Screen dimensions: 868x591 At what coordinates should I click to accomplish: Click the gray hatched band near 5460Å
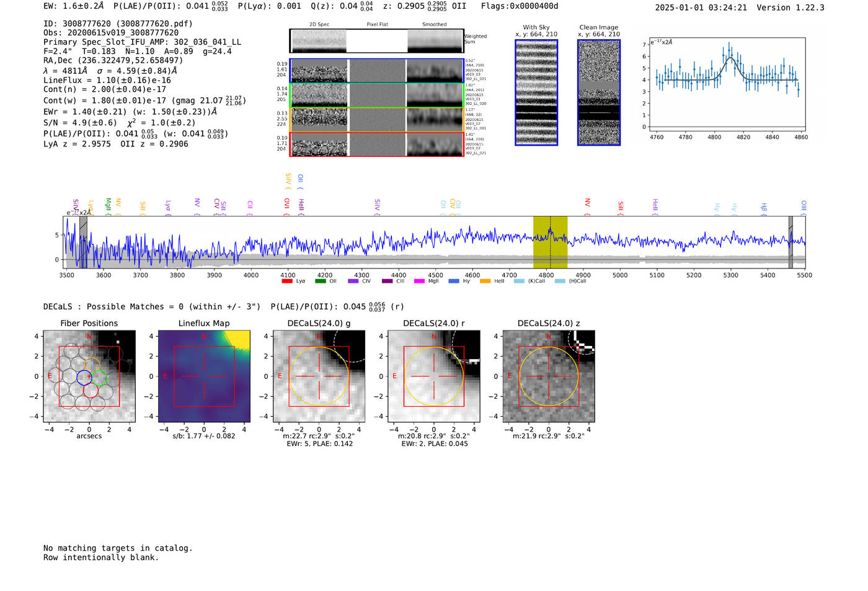(x=790, y=242)
